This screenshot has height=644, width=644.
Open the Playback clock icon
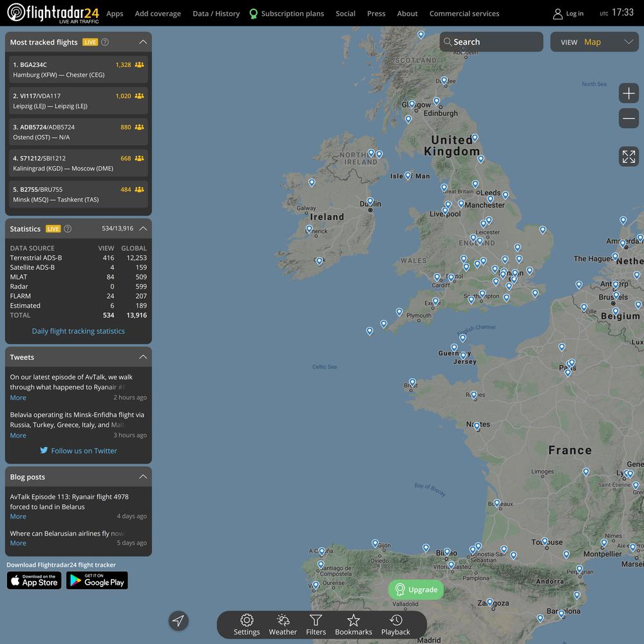coord(395,620)
